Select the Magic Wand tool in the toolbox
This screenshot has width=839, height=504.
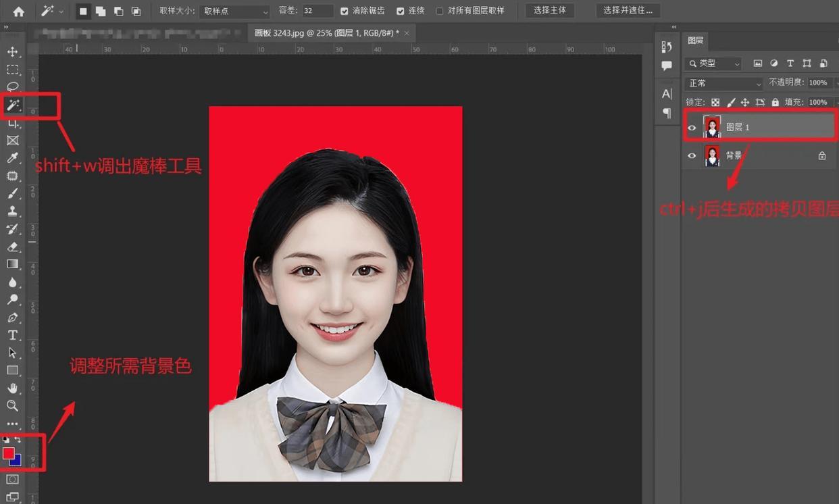tap(12, 105)
